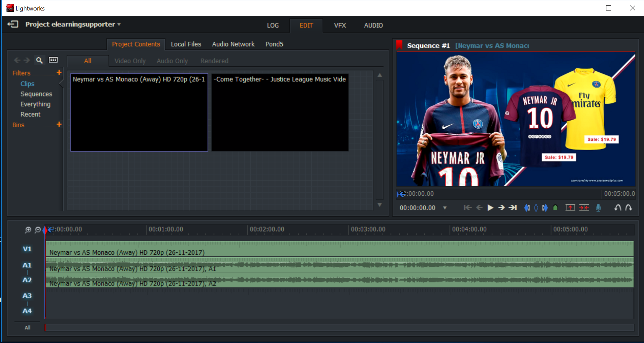Screen dimensions: 644x343
Task: Click the Remove (delete marked section) icon
Action: pos(584,208)
